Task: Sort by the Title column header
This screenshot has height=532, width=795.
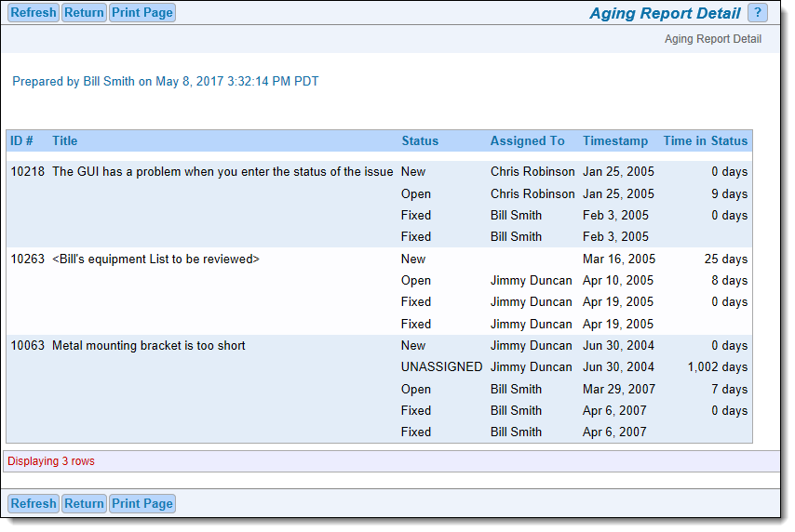Action: coord(65,141)
